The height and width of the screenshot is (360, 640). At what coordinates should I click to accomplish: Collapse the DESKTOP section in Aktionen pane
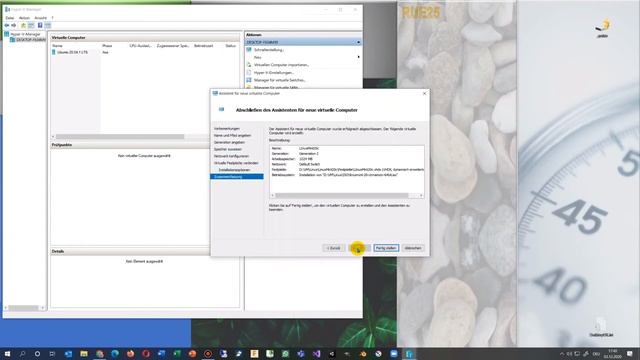(x=358, y=42)
